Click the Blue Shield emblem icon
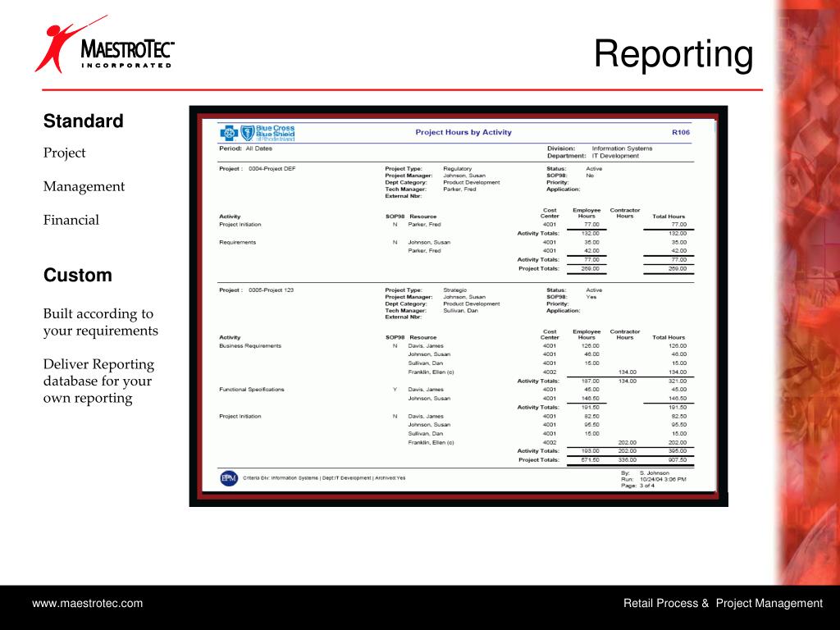Screen dimensions: 840x630 [x=247, y=133]
